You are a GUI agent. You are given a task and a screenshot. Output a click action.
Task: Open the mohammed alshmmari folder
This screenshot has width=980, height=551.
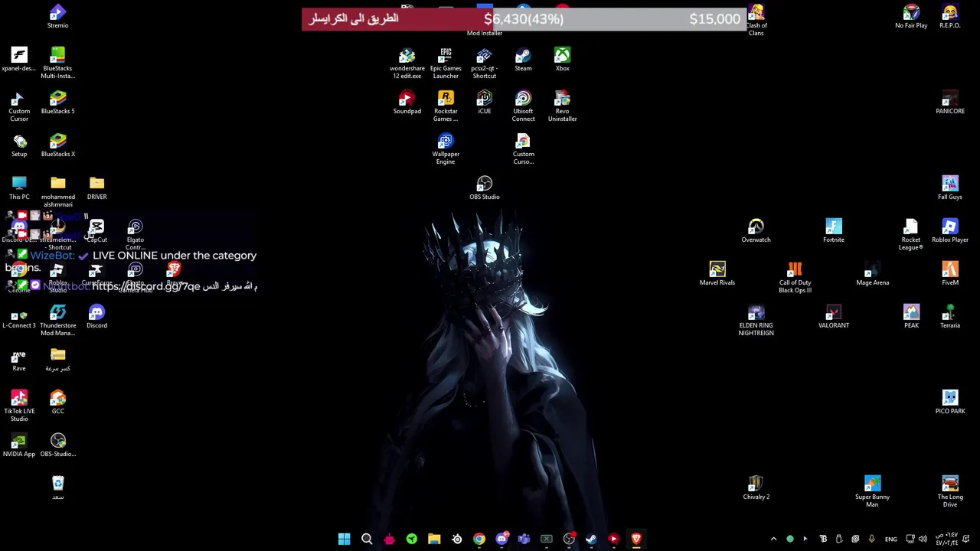point(57,192)
